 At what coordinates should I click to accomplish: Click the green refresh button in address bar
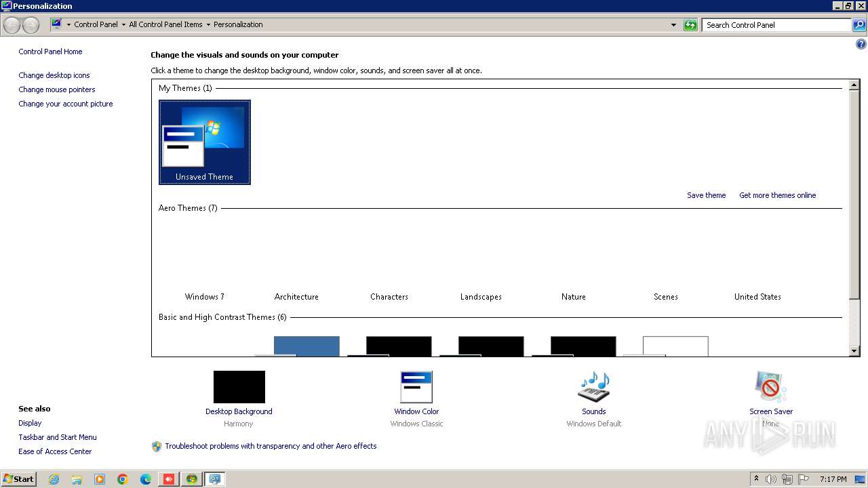point(690,25)
